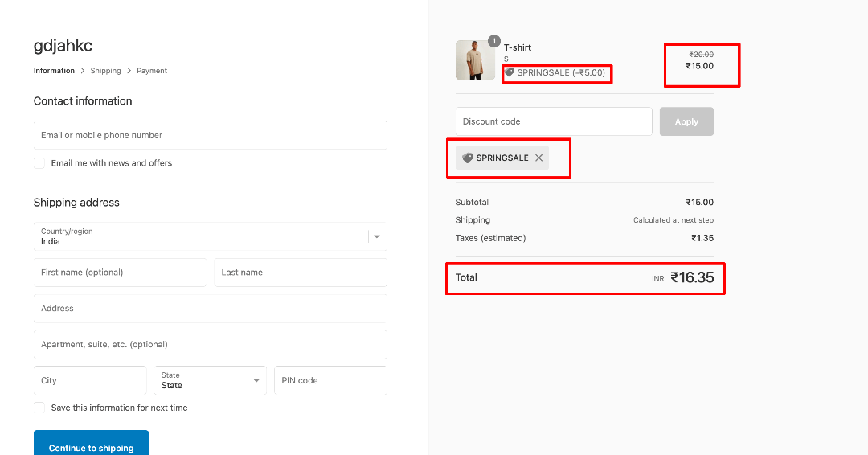Viewport: 868px width, 455px height.
Task: Remove the SPRINGSALE discount tag
Action: pos(538,158)
